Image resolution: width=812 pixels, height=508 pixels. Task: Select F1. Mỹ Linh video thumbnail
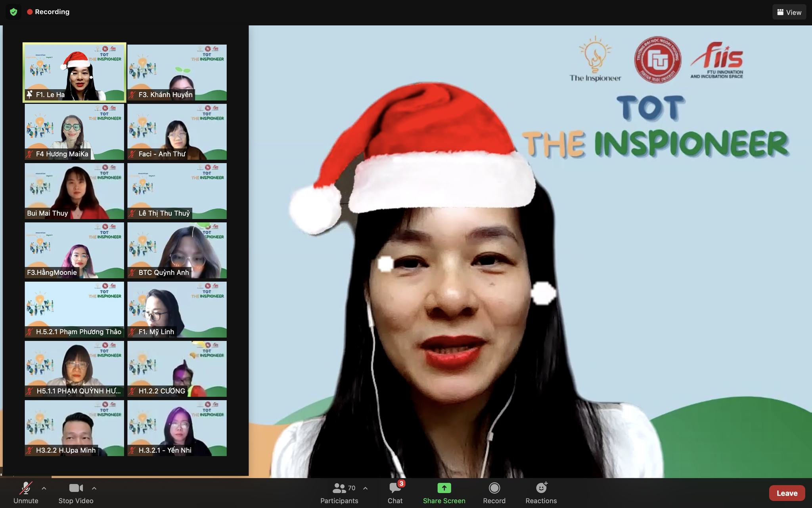point(177,310)
